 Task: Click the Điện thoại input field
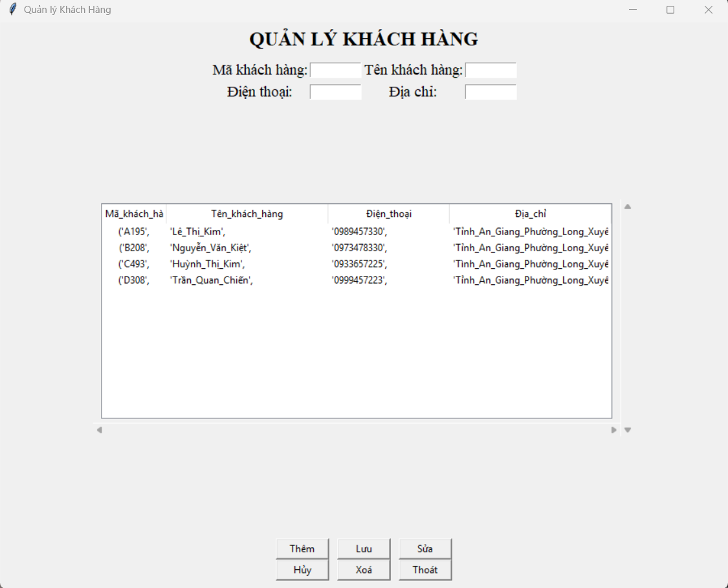pos(336,92)
